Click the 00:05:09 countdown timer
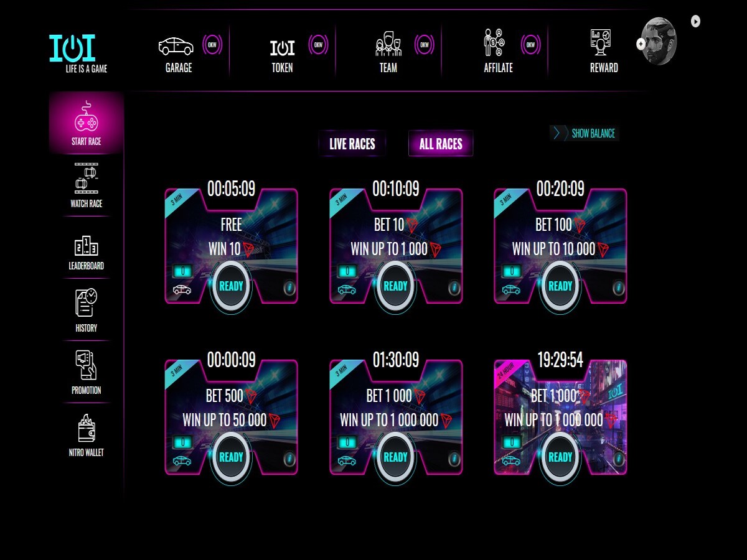The image size is (747, 560). pos(231,189)
